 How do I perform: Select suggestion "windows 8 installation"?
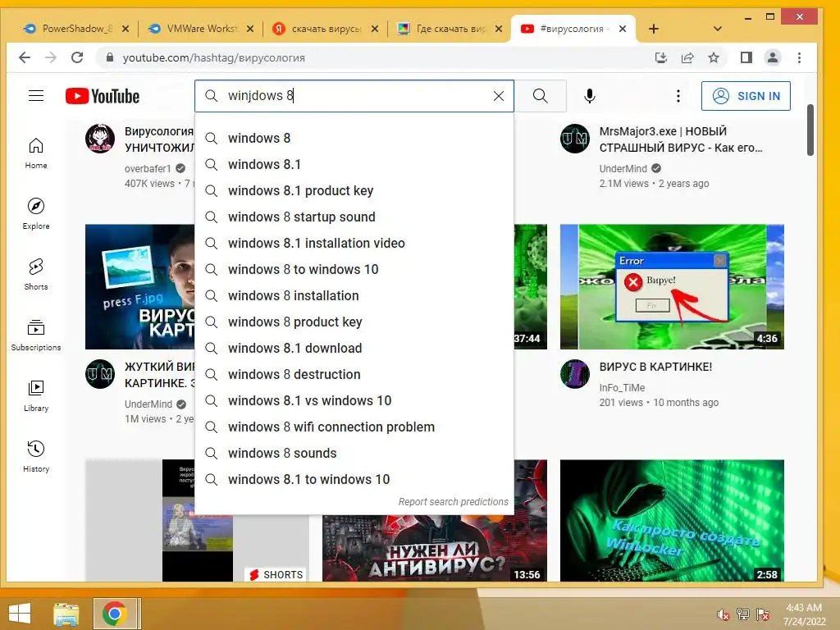pyautogui.click(x=354, y=295)
